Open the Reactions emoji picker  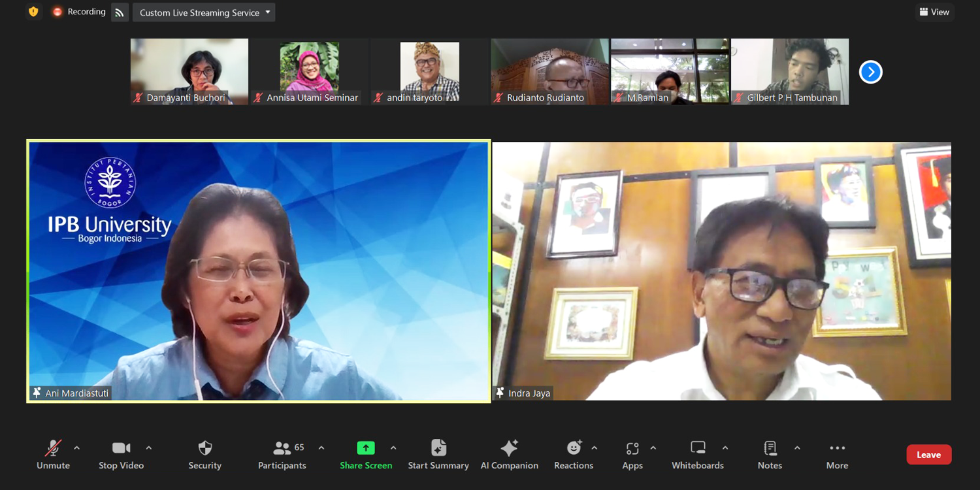pyautogui.click(x=574, y=455)
